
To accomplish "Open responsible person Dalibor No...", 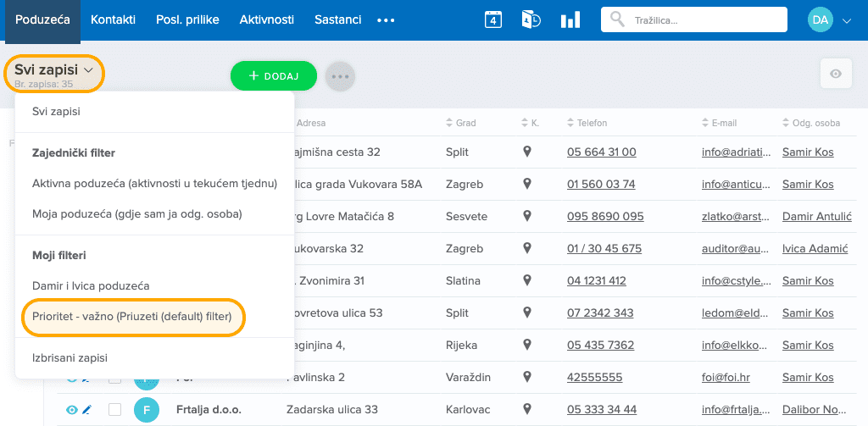I will (x=815, y=409).
